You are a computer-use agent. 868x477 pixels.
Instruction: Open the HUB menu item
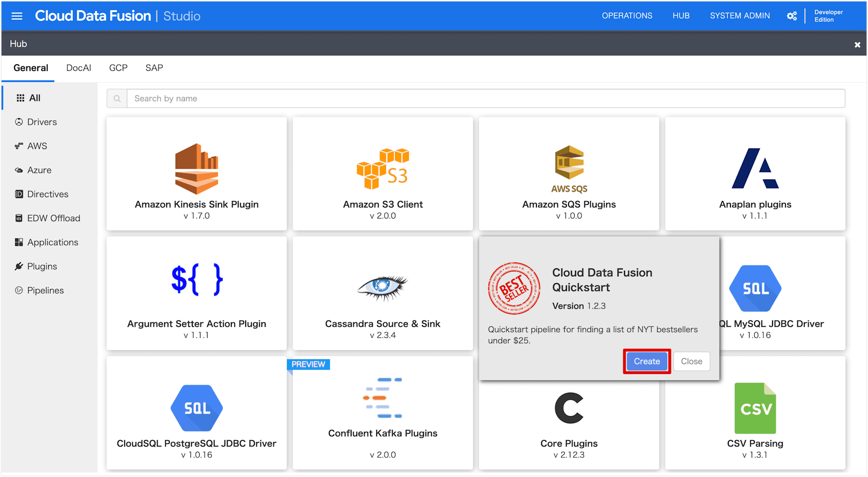681,16
